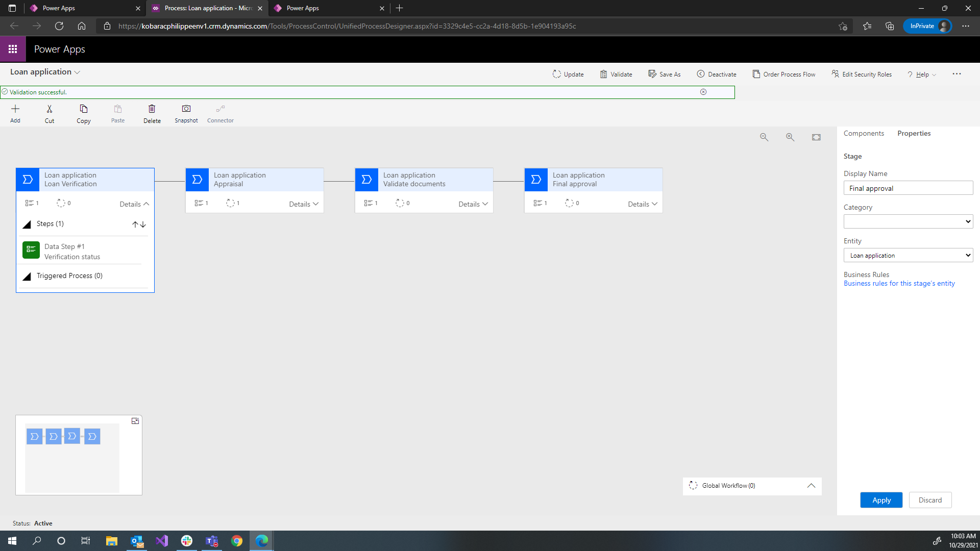Screen dimensions: 980x551
Task: Collapse the minimap panel
Action: coord(135,421)
